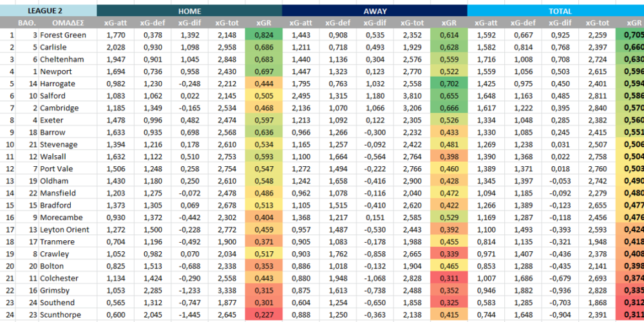Click the LEAGUE 2 title cell
The width and height of the screenshot is (644, 322).
(48, 11)
